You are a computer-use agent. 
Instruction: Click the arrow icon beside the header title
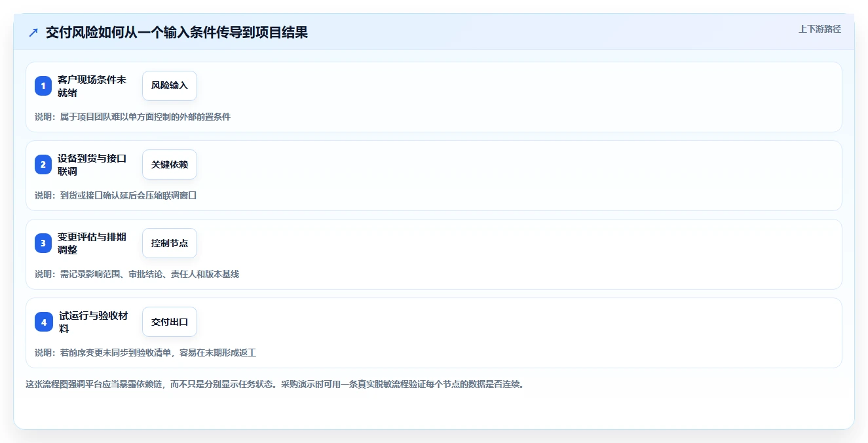click(x=33, y=32)
